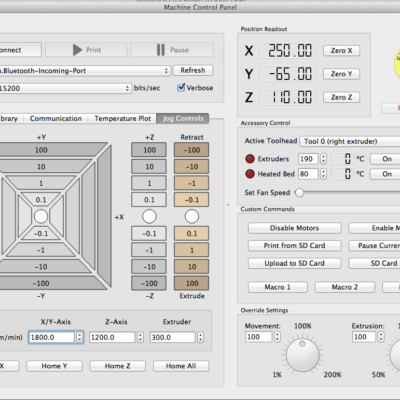Extrude filament by 1
400x400 pixels.
pos(192,250)
